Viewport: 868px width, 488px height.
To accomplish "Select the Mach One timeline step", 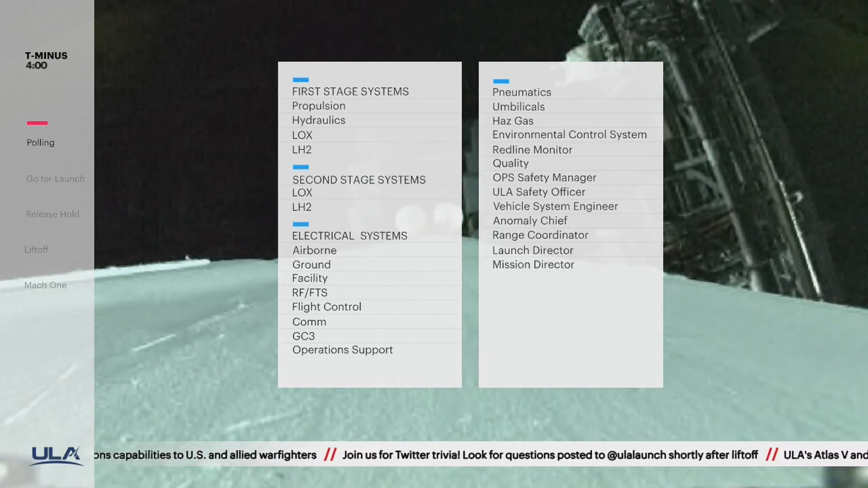I will pos(45,285).
